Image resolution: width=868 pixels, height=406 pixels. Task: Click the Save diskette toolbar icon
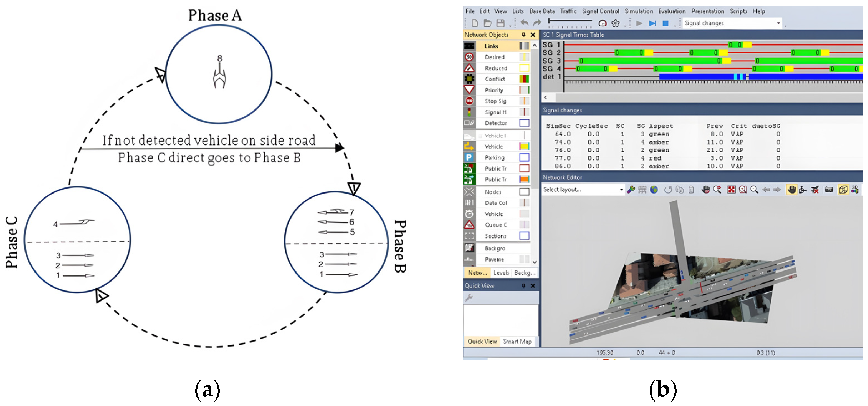pyautogui.click(x=500, y=23)
